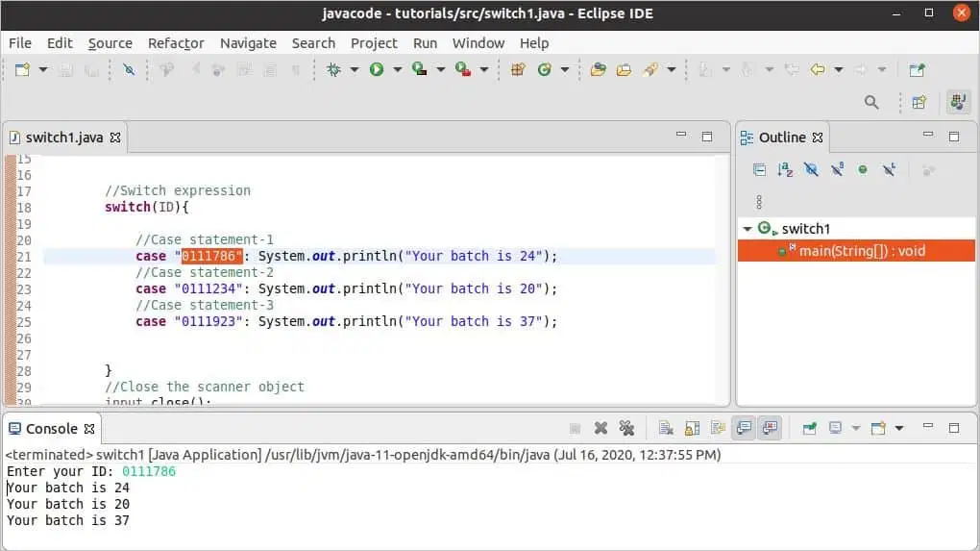Select the switch1.java editor tab
The height and width of the screenshot is (551, 980).
[x=64, y=138]
